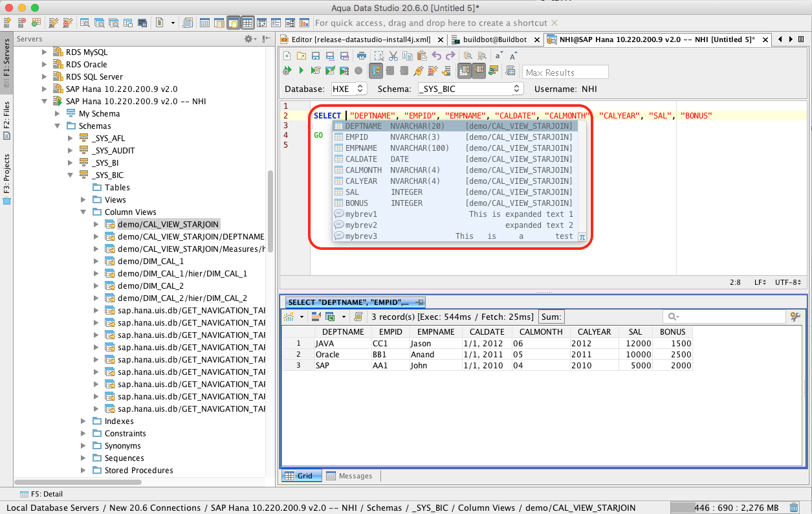Expand the RDS MySQL server node
812x514 pixels.
45,52
